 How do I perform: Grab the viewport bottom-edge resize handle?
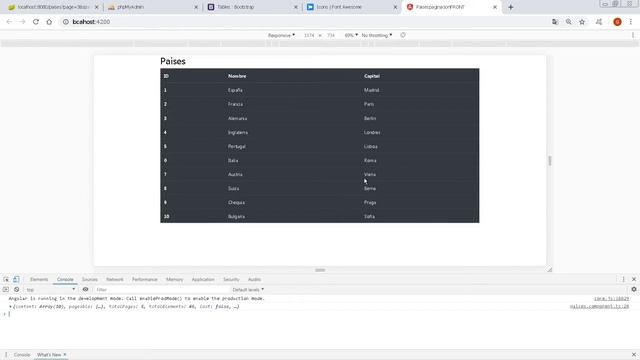(320, 270)
